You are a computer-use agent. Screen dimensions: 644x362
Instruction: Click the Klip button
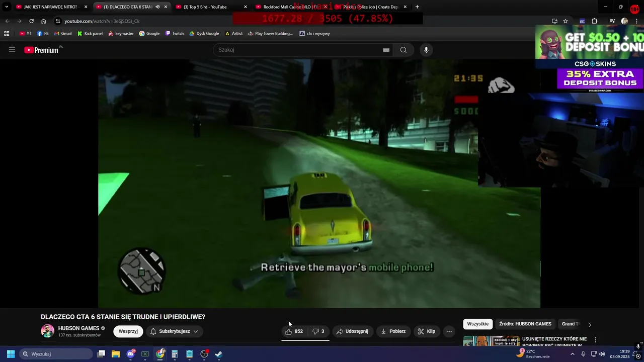click(x=427, y=331)
